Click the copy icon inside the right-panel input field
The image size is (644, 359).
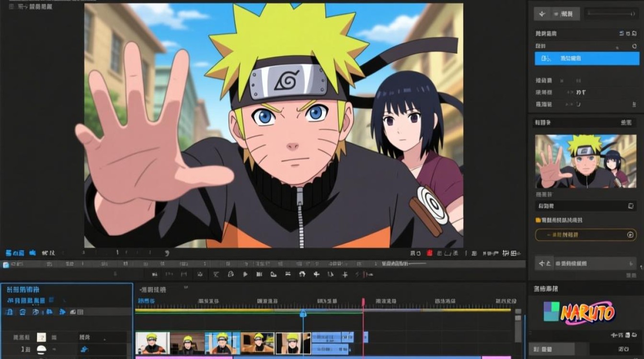(x=630, y=206)
